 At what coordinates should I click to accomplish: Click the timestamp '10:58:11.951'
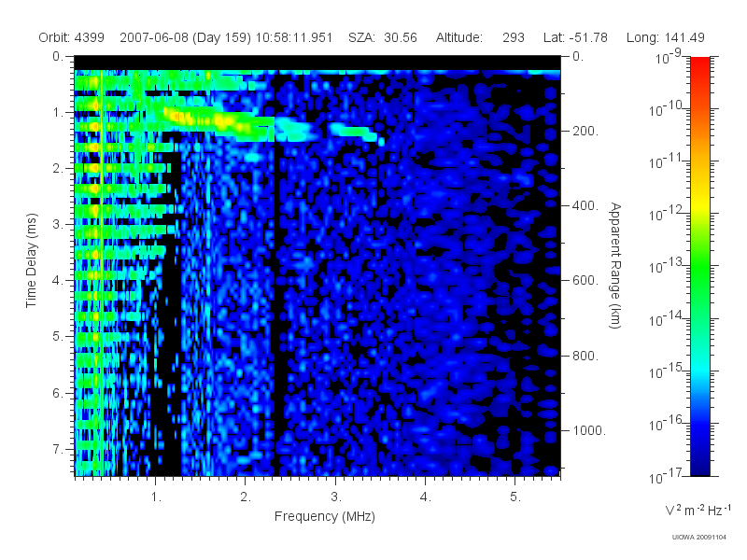pyautogui.click(x=294, y=37)
